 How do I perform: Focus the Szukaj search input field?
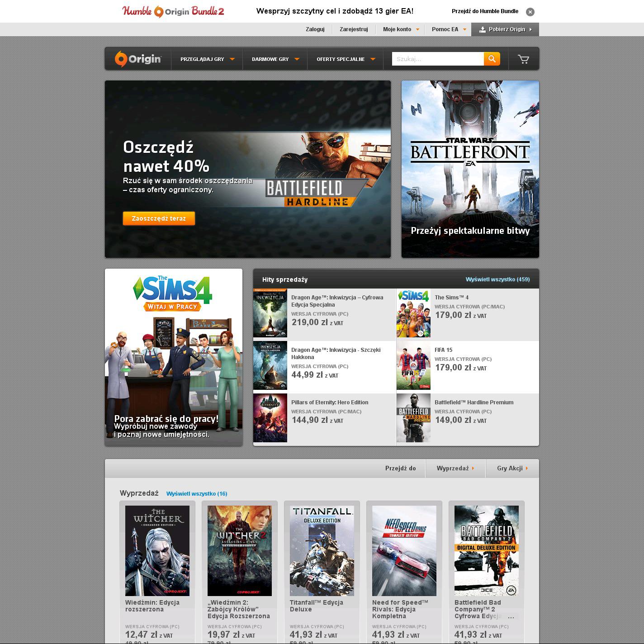[437, 59]
